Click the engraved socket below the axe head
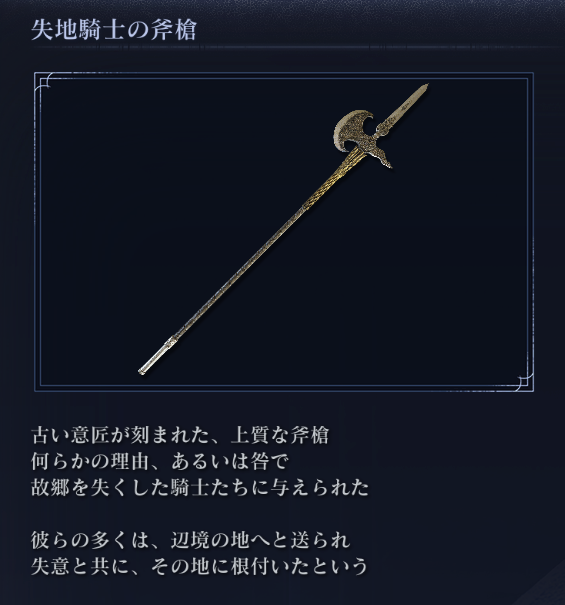The width and height of the screenshot is (565, 605). pos(366,147)
